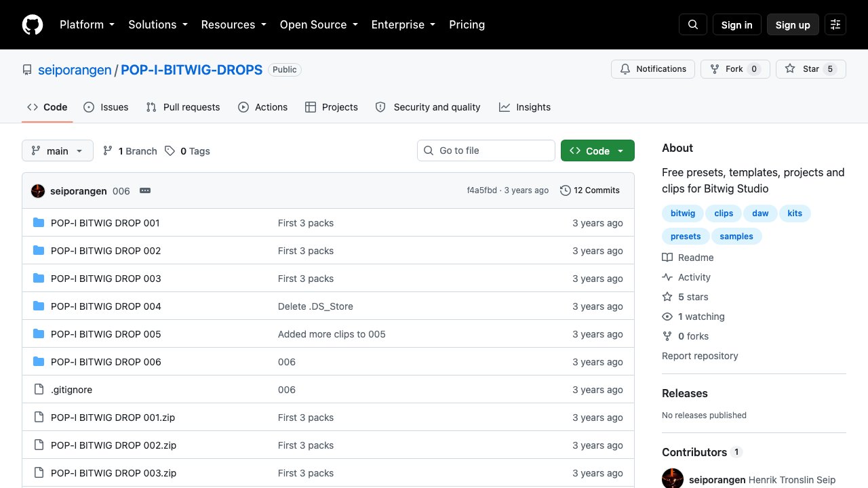Click the commit history clock icon

(x=565, y=190)
